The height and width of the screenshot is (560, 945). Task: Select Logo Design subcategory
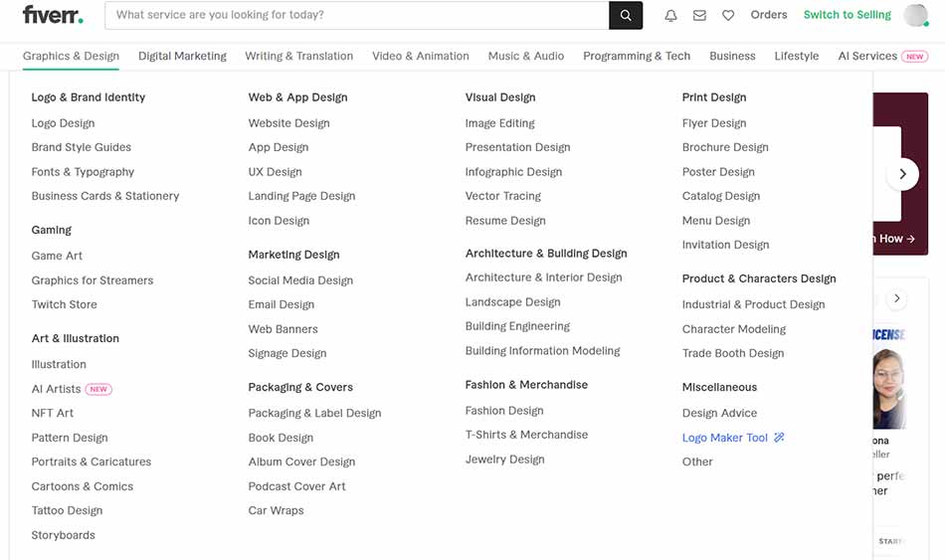[63, 123]
